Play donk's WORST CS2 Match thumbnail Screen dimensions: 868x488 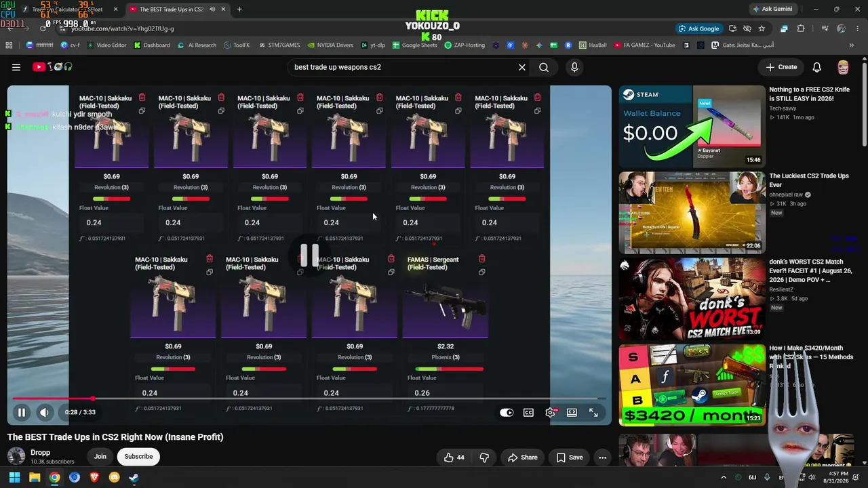691,298
